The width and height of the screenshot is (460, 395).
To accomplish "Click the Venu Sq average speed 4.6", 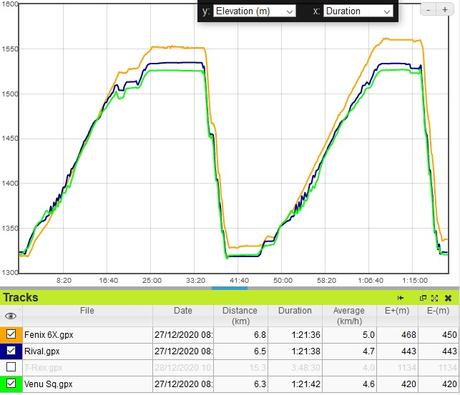I will (x=368, y=384).
